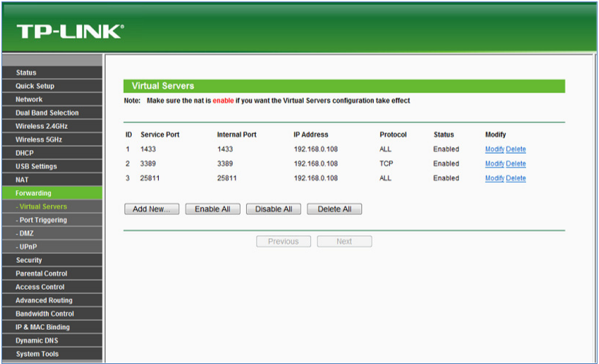Screen dimensions: 599x364
Task: Collapse the Forwarding menu section
Action: (x=52, y=193)
